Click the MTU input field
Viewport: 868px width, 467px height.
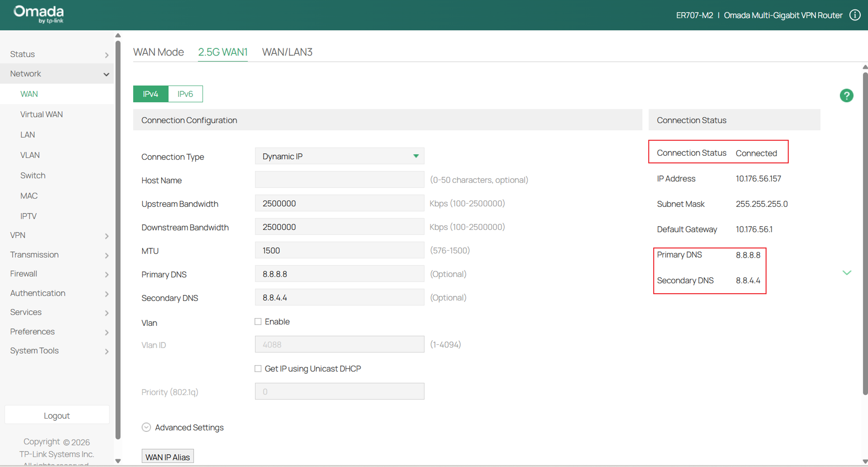tap(339, 251)
